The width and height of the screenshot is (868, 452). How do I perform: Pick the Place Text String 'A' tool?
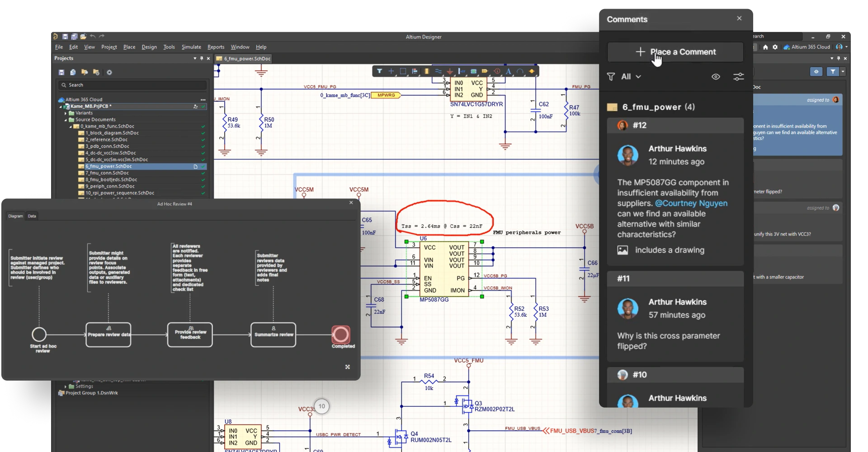(x=509, y=71)
